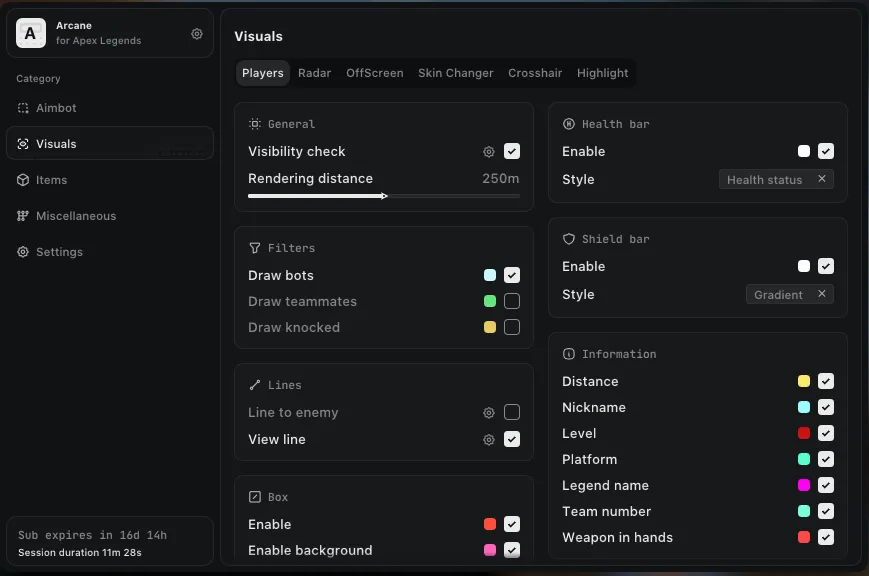Toggle the Draw teammates checkbox

point(512,301)
